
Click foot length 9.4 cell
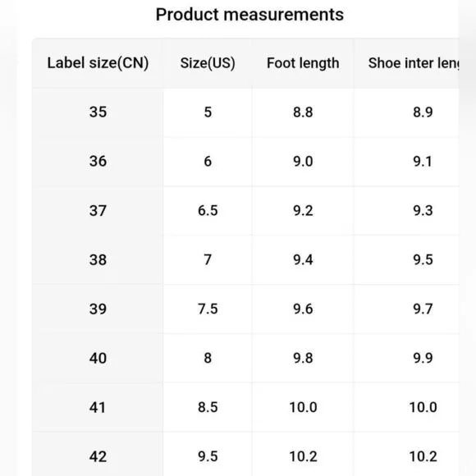(303, 259)
